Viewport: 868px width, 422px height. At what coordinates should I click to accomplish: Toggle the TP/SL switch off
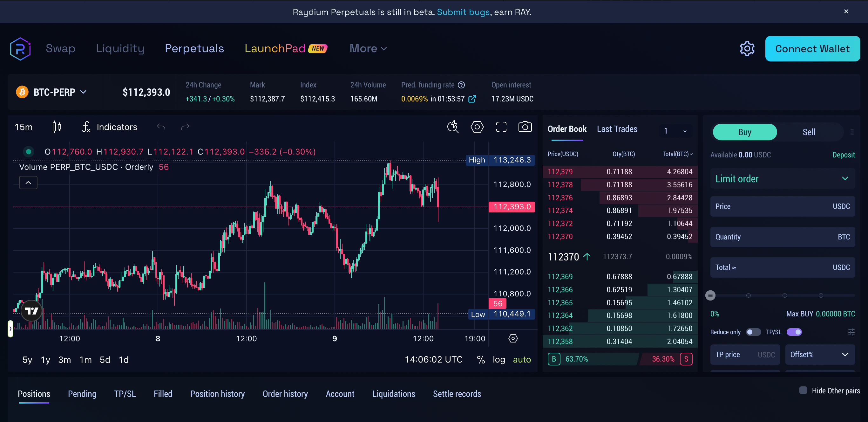[x=794, y=332]
